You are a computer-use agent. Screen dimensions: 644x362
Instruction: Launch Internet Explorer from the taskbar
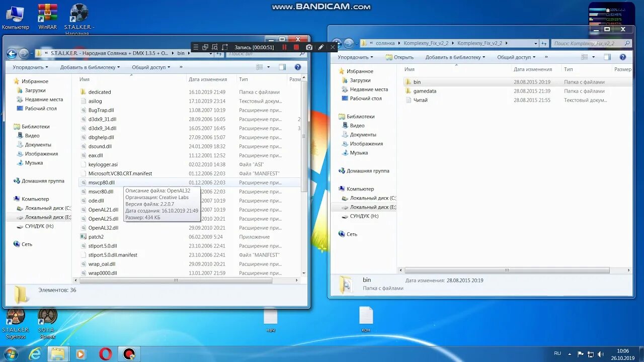pyautogui.click(x=35, y=354)
